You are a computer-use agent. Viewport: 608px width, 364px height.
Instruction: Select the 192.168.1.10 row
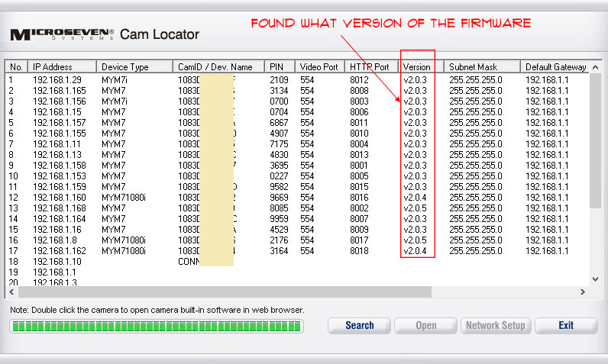click(297, 262)
